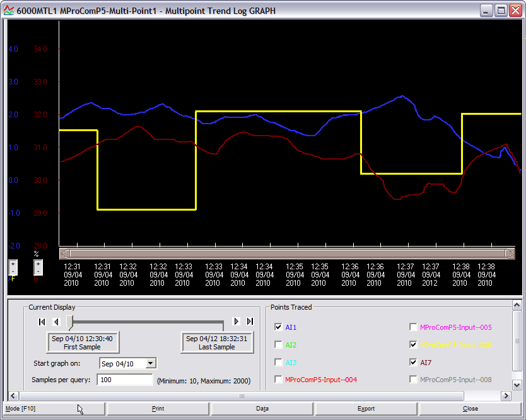Jump to first sample with skip-to-start arrow

coord(42,322)
